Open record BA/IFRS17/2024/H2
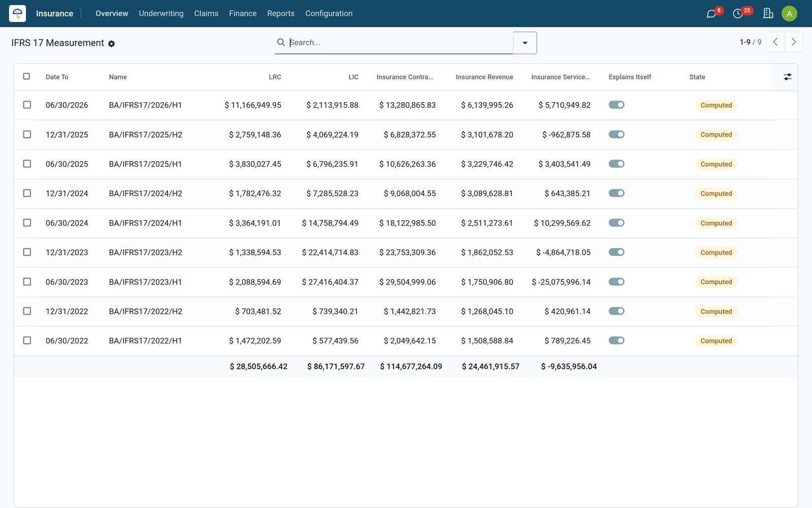 coord(145,194)
